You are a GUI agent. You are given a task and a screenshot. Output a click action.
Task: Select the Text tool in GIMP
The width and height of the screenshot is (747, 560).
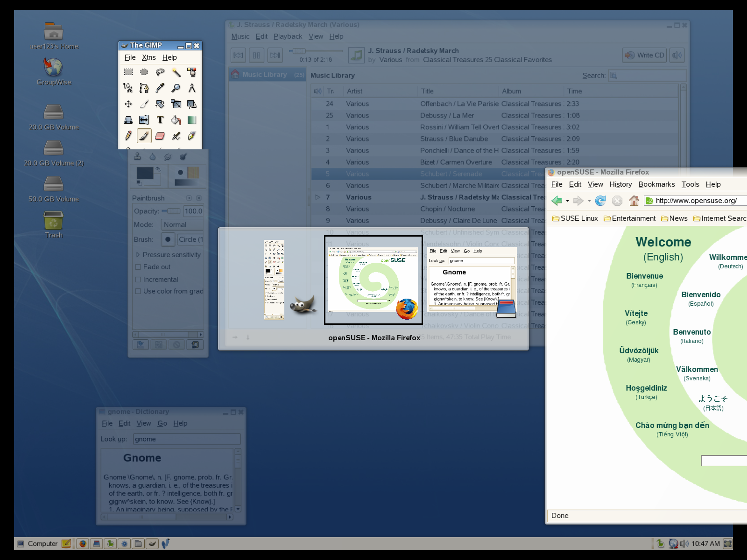click(160, 120)
